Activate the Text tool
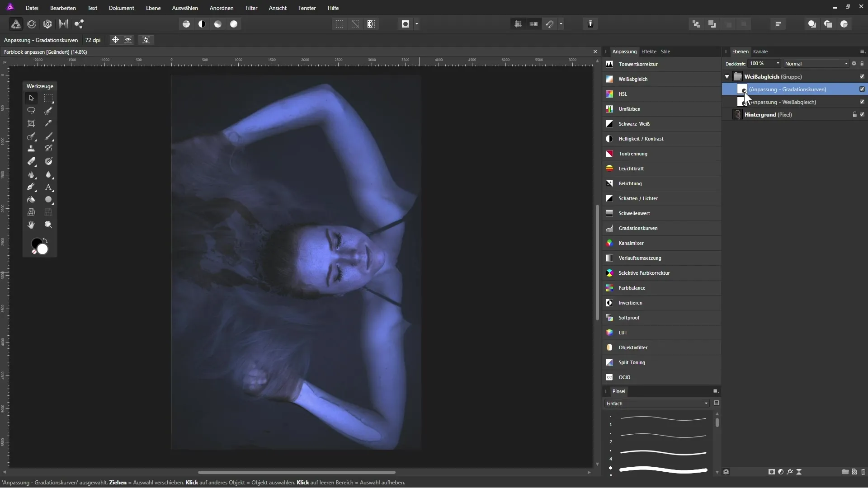 tap(48, 187)
